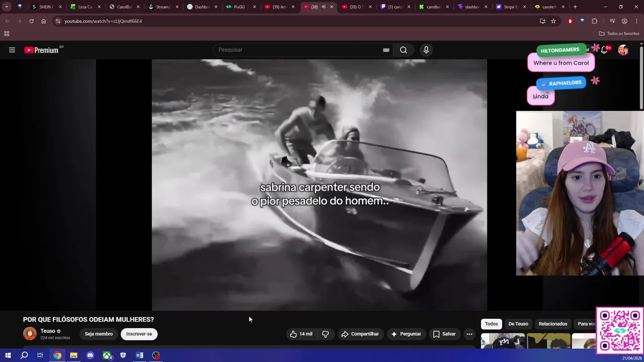Open the Chrome extensions puzzle icon

[x=595, y=21]
